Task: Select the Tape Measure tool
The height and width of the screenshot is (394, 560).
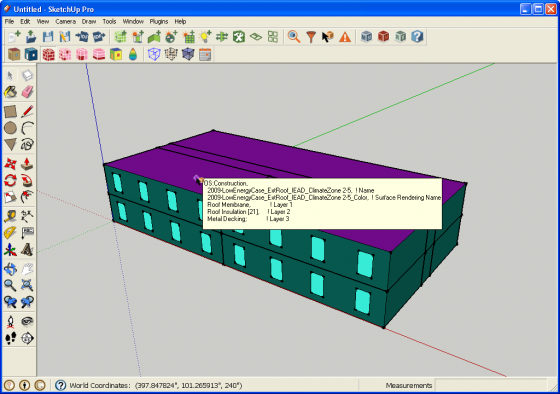Action: point(10,216)
